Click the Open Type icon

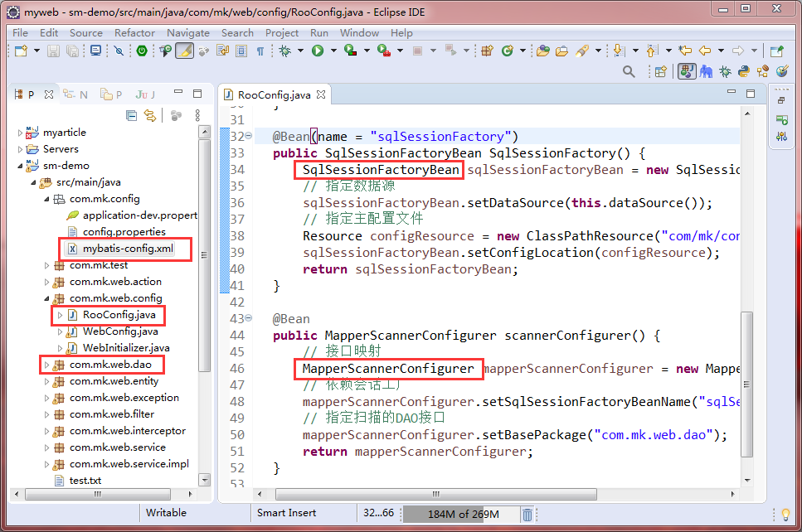tap(543, 51)
